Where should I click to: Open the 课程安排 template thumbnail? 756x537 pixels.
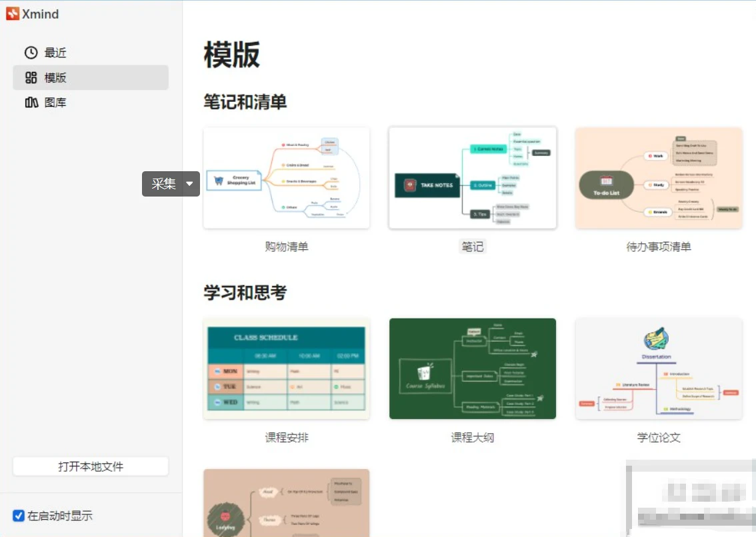tap(287, 368)
